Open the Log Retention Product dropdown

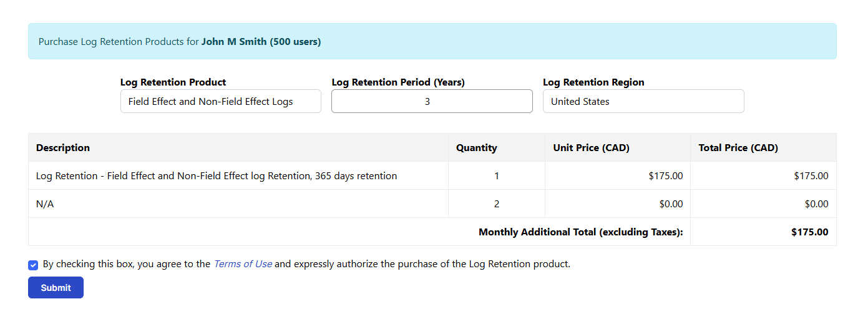click(x=220, y=101)
